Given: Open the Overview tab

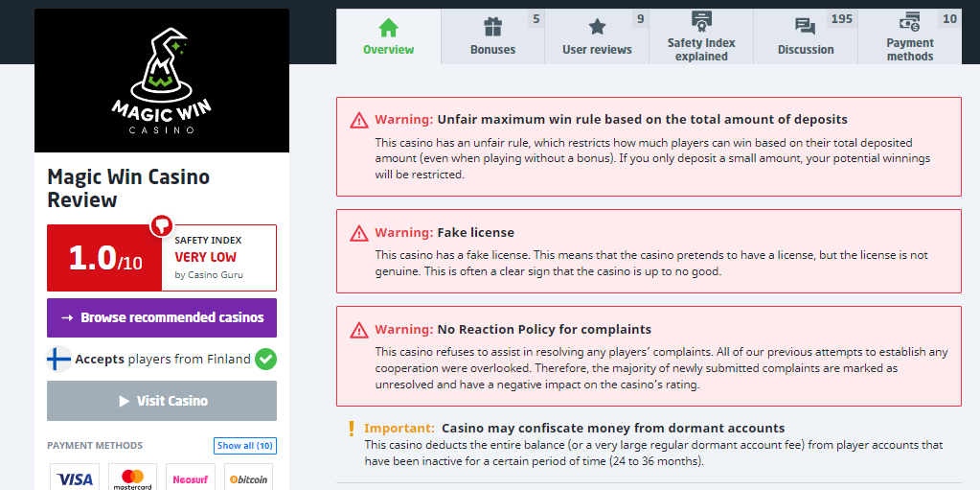Looking at the screenshot, I should point(388,37).
